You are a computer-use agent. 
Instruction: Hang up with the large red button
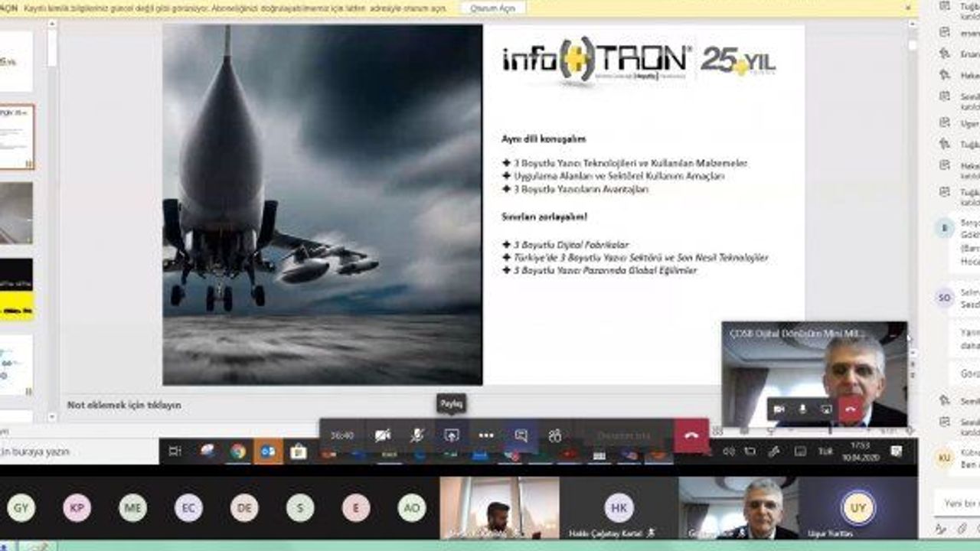[691, 435]
